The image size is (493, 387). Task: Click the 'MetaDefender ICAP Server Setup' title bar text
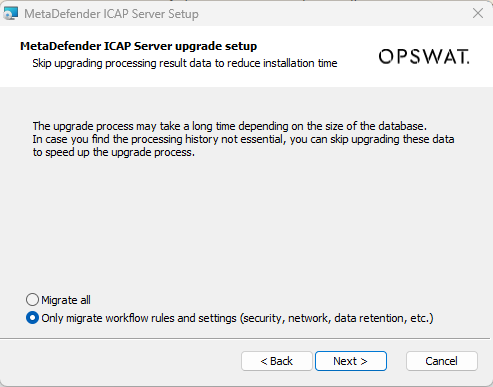(111, 14)
